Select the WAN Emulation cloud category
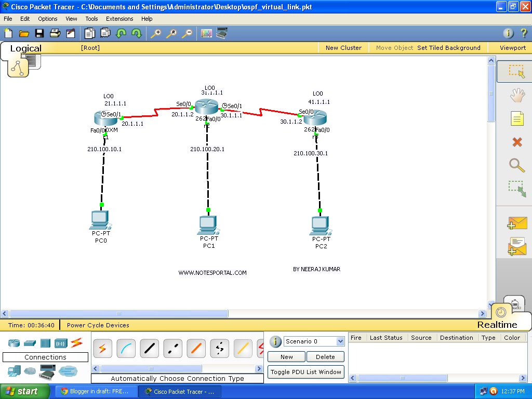Viewport: 532px width, 399px height. click(x=30, y=371)
